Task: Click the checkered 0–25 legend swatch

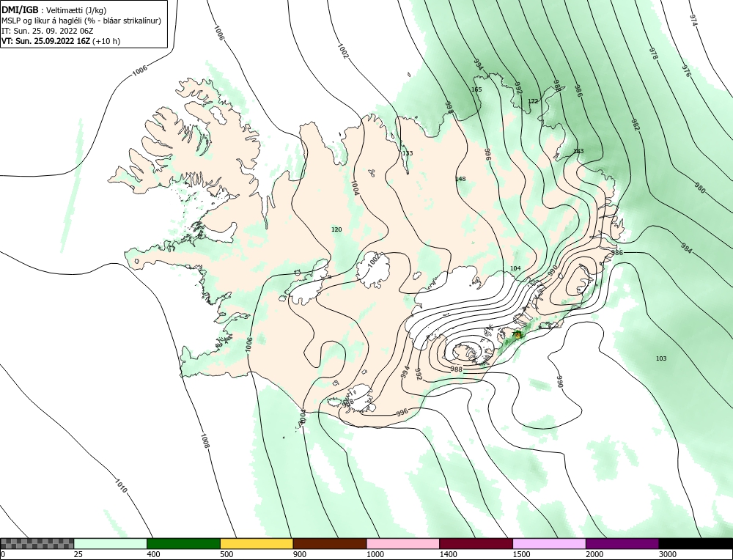Action: pos(37,544)
